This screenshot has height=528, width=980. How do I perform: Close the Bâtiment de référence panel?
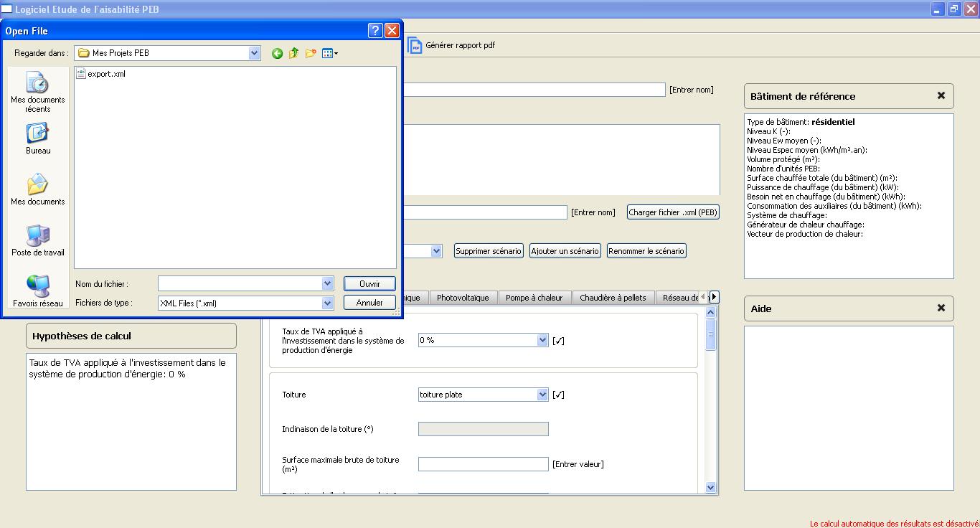[x=941, y=95]
